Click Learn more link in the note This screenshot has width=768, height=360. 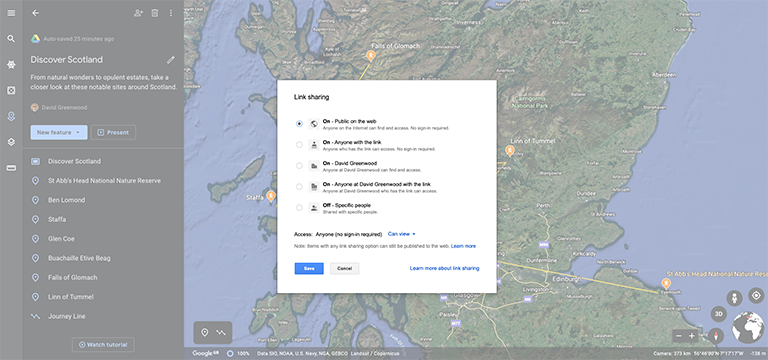[463, 246]
